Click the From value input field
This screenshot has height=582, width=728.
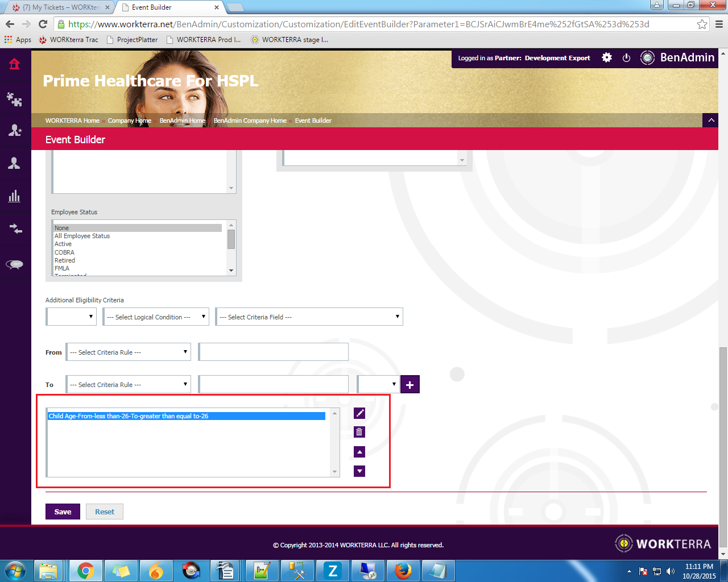click(273, 352)
